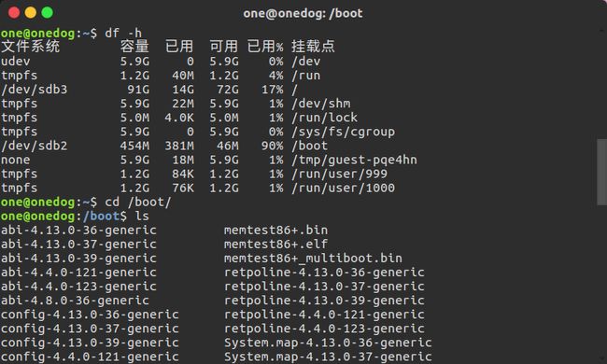Click the /tmp/guest-pqe4hn mount point

point(355,161)
